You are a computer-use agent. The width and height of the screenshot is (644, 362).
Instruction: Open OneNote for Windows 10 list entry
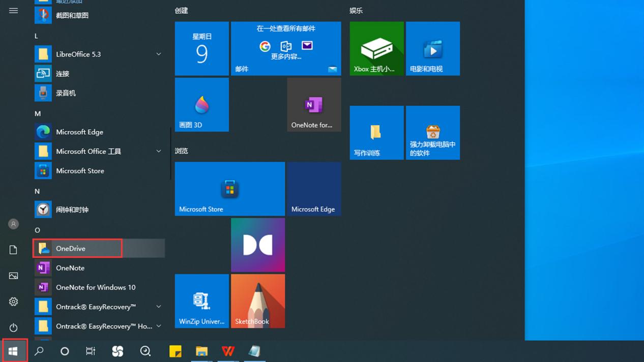tap(99, 287)
